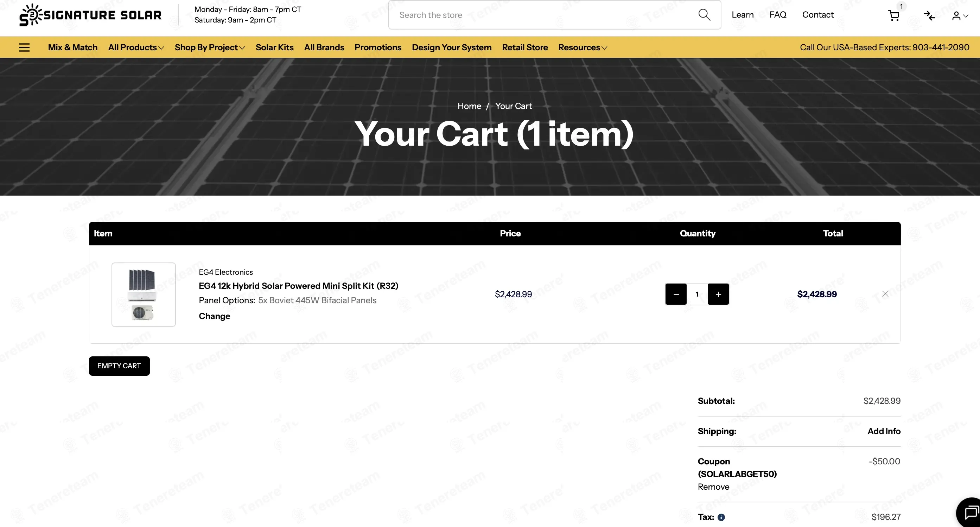Open the hamburger menu icon

[24, 47]
